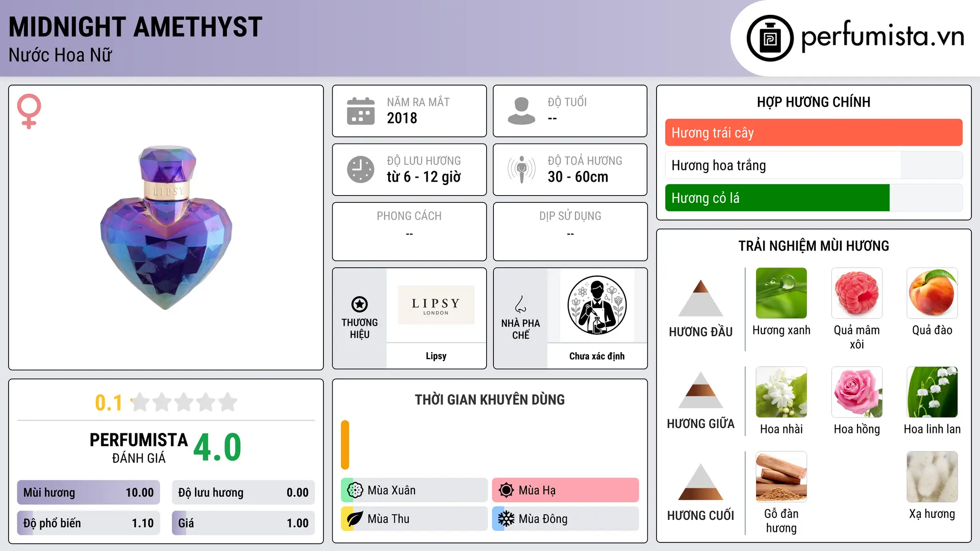Click the Mùa Thu season bar
The width and height of the screenshot is (980, 551).
pyautogui.click(x=414, y=519)
